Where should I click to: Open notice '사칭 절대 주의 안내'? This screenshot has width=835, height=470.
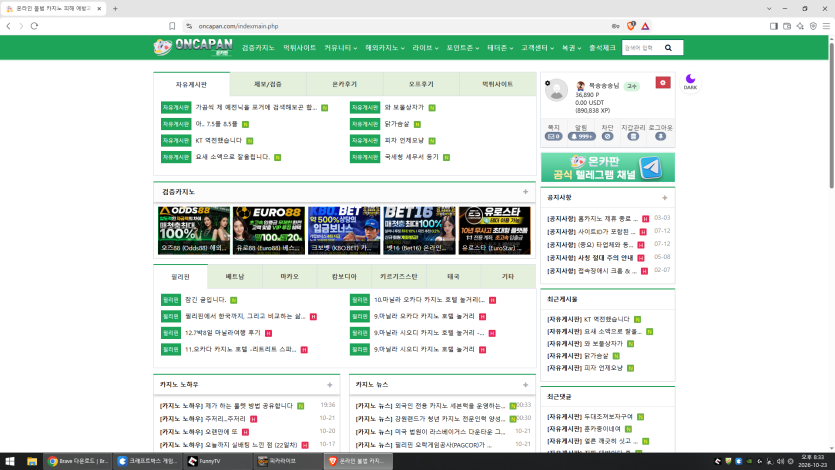click(590, 258)
